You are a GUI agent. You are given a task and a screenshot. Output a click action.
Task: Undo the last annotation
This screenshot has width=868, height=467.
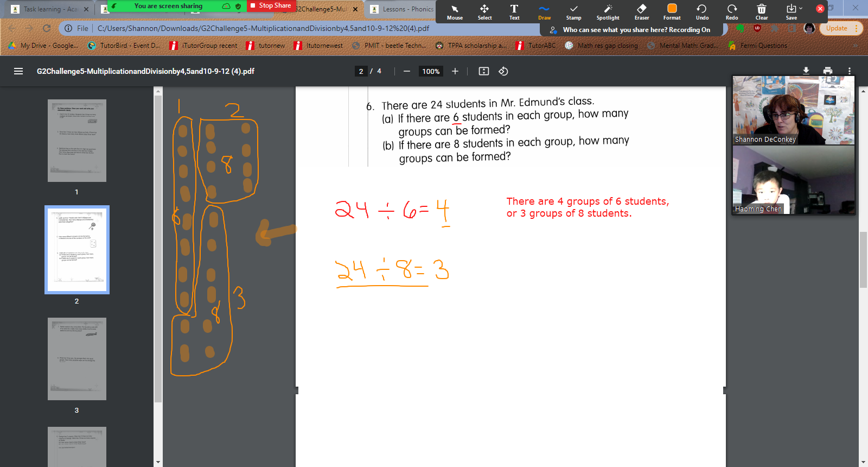point(702,12)
